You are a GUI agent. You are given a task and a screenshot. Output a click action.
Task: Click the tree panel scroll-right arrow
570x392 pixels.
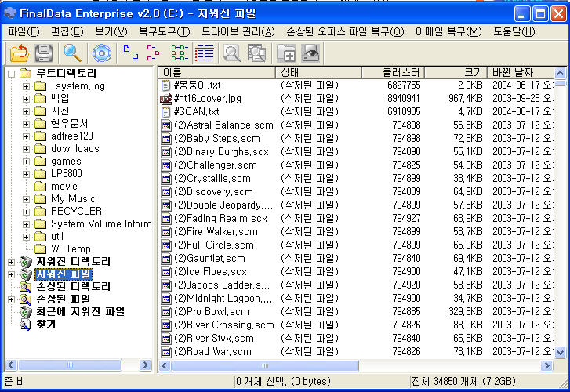(145, 365)
